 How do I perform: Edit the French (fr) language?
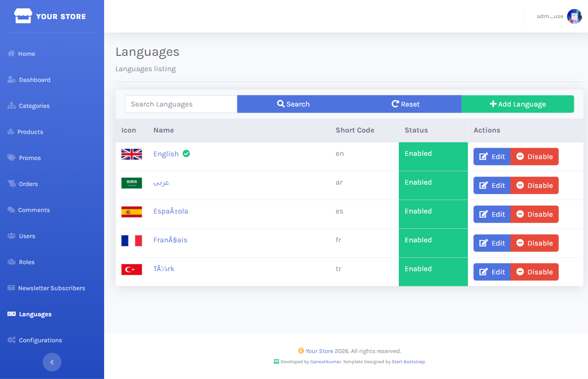pos(492,243)
